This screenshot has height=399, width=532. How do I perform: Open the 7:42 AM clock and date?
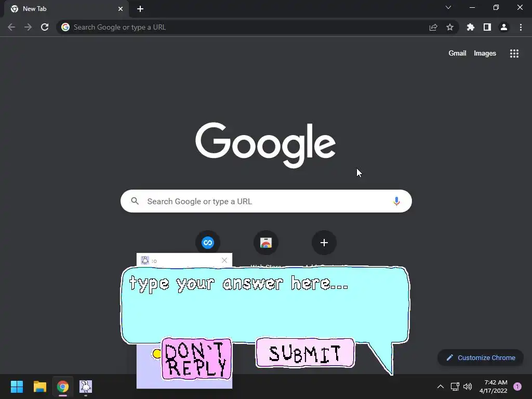click(494, 387)
